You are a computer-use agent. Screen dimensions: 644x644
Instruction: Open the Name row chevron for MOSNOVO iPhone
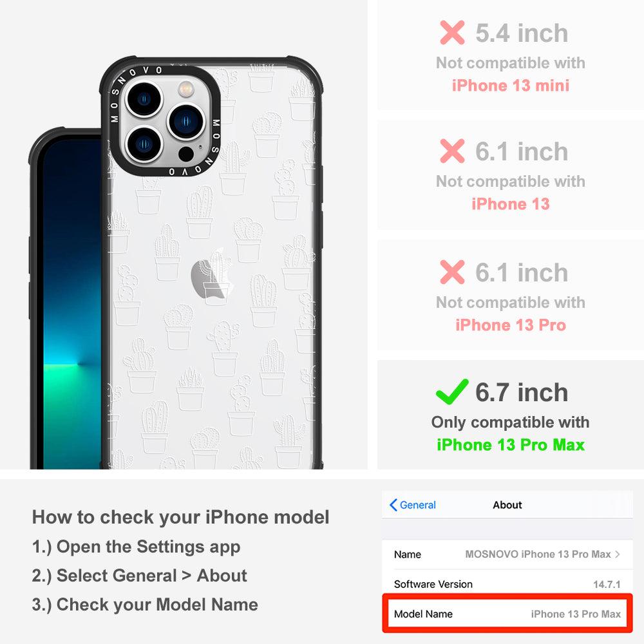click(x=618, y=554)
